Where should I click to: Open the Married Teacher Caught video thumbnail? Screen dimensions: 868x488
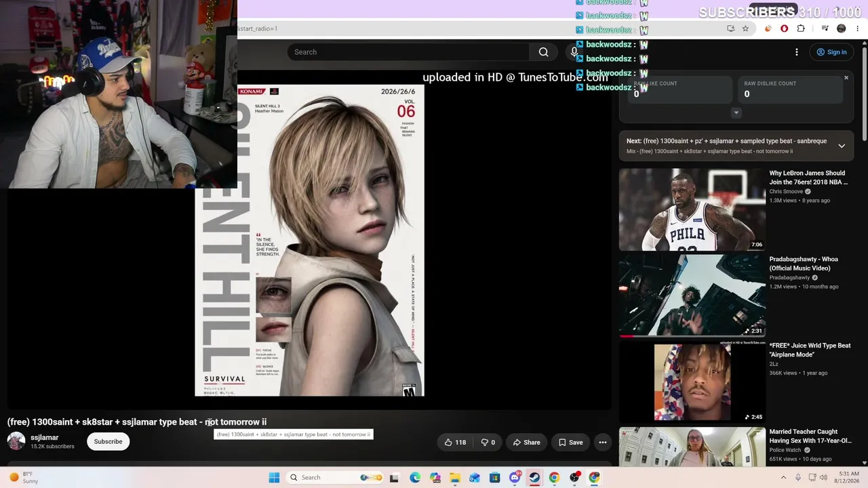[x=692, y=447]
